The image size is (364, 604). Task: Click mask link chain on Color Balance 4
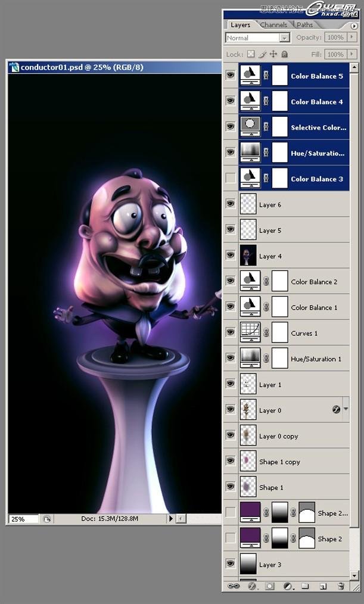[266, 101]
